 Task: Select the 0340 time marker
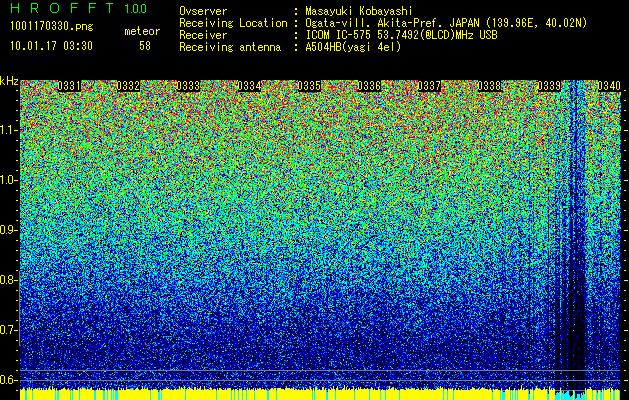pos(609,86)
